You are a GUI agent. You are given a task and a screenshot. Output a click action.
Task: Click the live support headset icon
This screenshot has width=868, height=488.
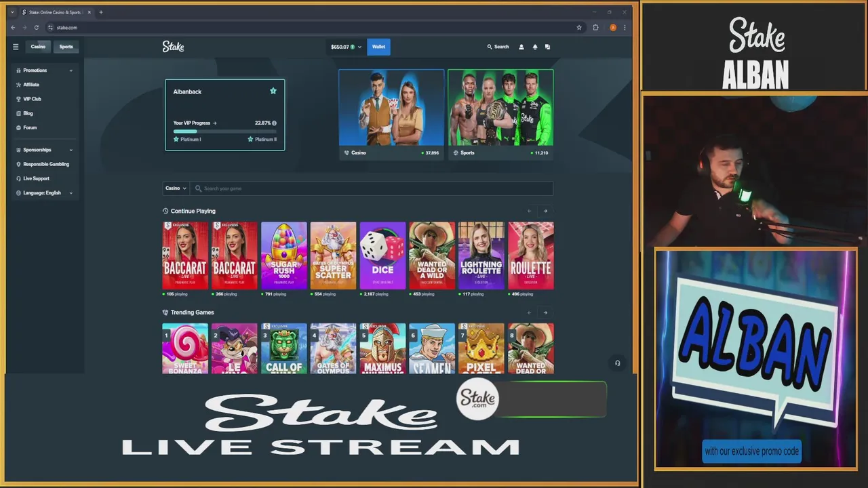617,363
